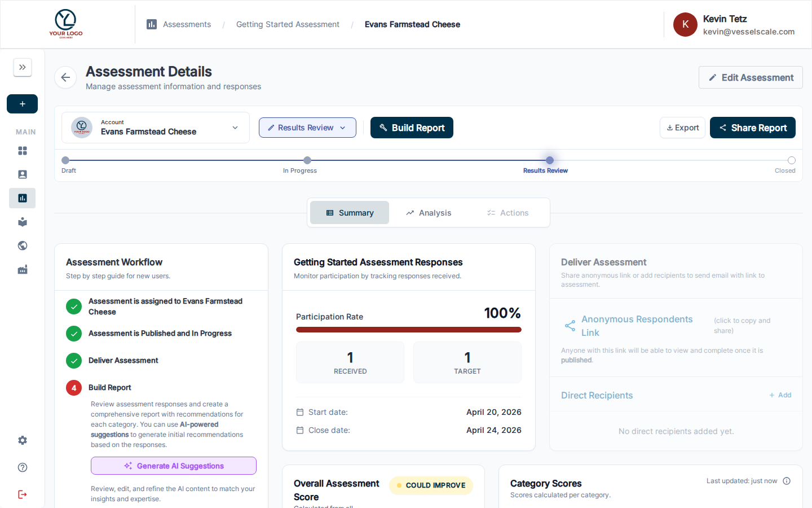Select the Draft stage marker
Screen dimensions: 812x508
click(65, 160)
